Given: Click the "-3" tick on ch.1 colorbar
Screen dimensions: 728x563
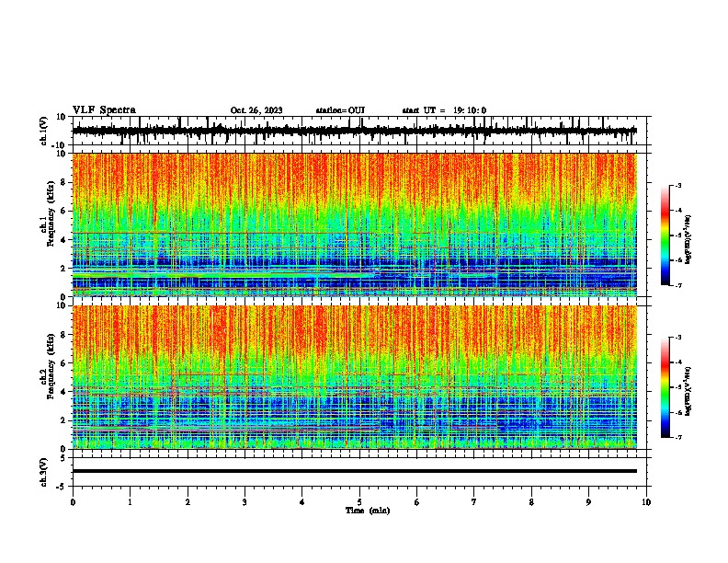Looking at the screenshot, I should pos(677,185).
